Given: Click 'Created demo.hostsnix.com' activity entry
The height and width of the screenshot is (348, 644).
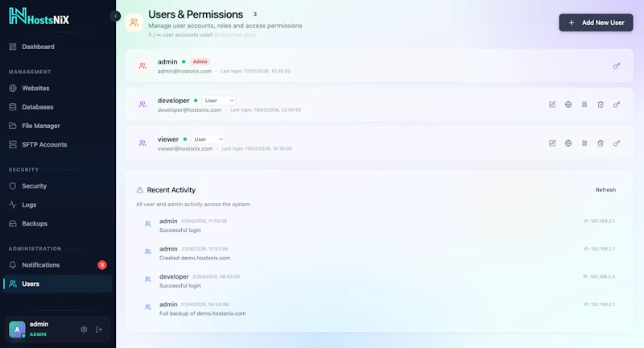Looking at the screenshot, I should click(195, 258).
